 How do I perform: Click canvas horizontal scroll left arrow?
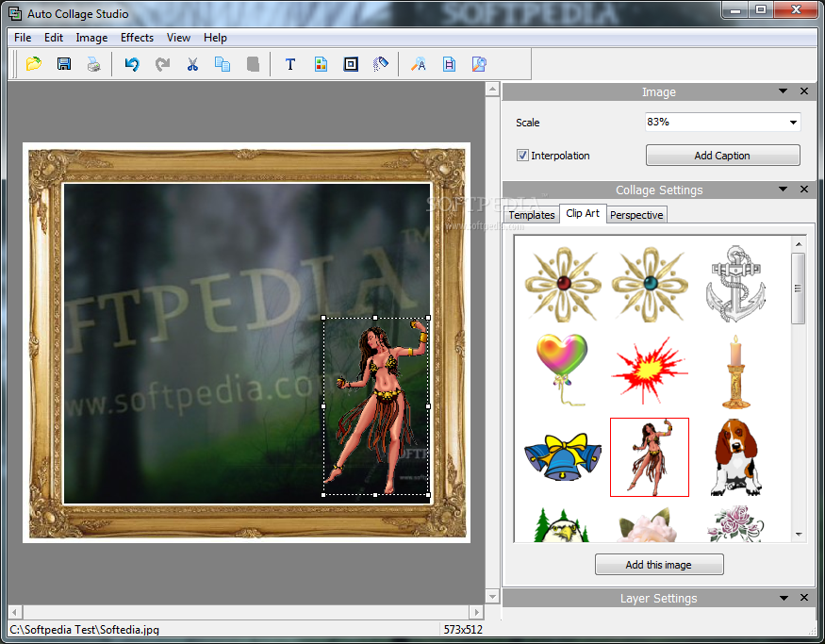tap(15, 613)
